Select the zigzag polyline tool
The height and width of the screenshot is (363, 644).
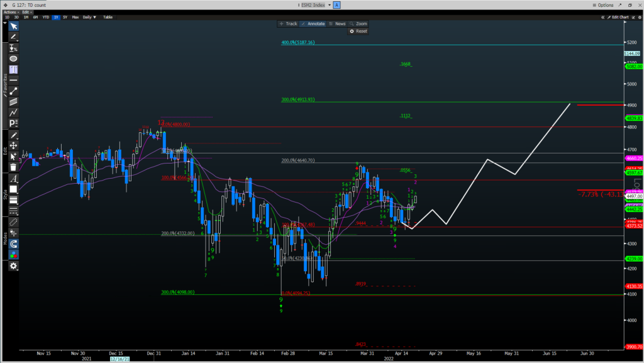[x=14, y=112]
